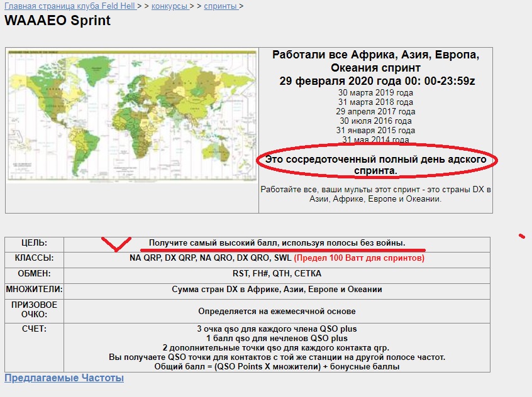Select the 31 января 2015 года date
532x397 pixels.
(x=375, y=131)
